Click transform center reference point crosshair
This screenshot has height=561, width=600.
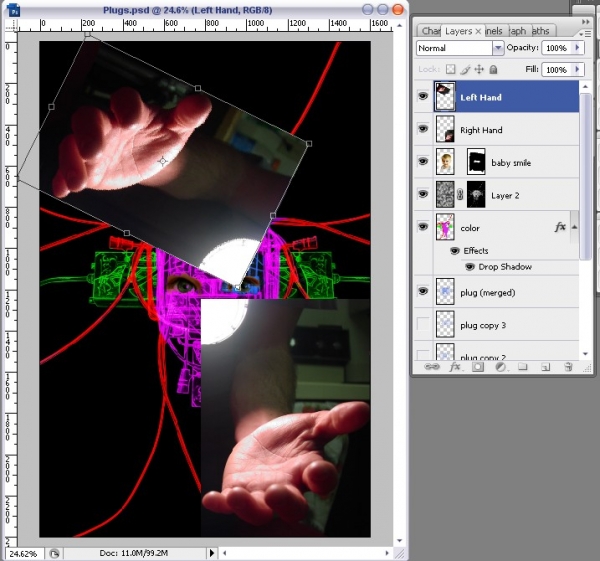point(163,161)
